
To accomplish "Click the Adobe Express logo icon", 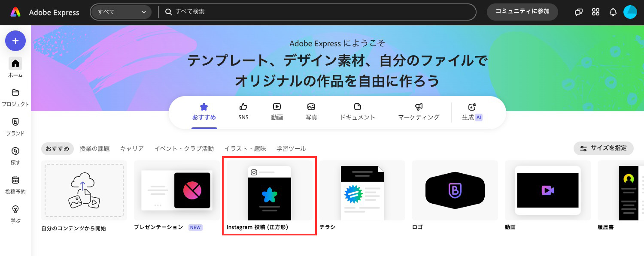I will (15, 12).
